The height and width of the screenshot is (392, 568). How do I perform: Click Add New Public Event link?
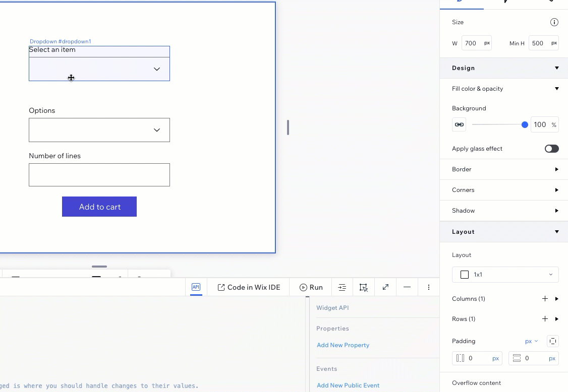tap(348, 385)
